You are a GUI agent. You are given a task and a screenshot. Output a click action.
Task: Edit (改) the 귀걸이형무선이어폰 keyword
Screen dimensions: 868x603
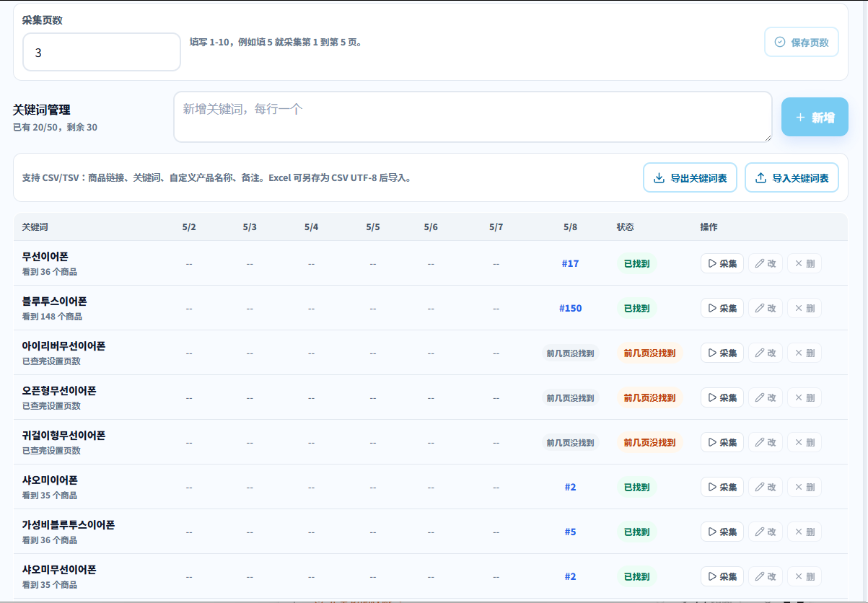pyautogui.click(x=766, y=442)
